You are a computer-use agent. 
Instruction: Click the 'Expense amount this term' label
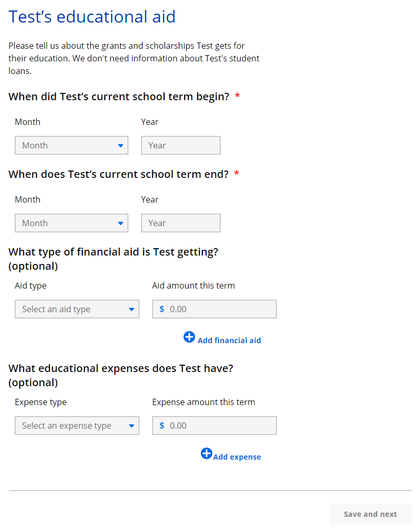(203, 402)
